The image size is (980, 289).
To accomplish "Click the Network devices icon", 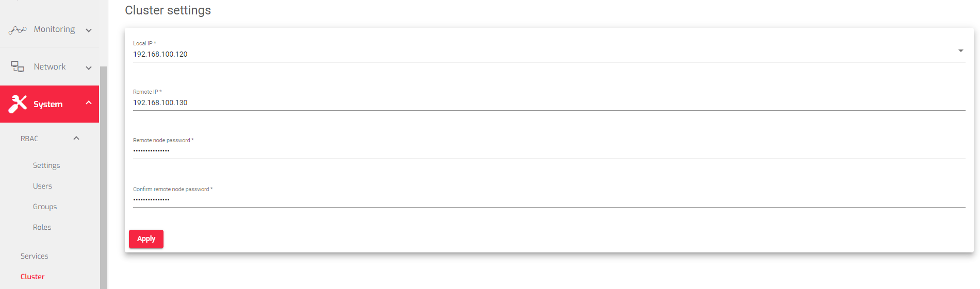I will pos(18,66).
